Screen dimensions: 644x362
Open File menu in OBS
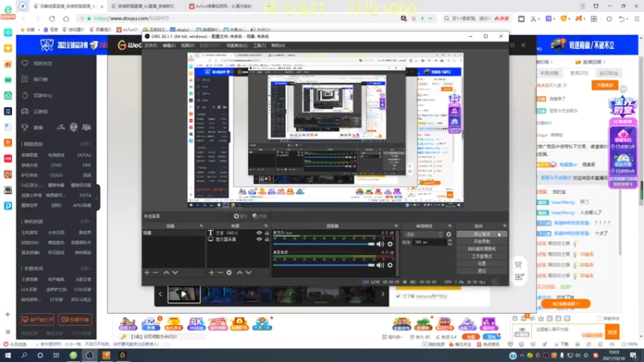151,46
